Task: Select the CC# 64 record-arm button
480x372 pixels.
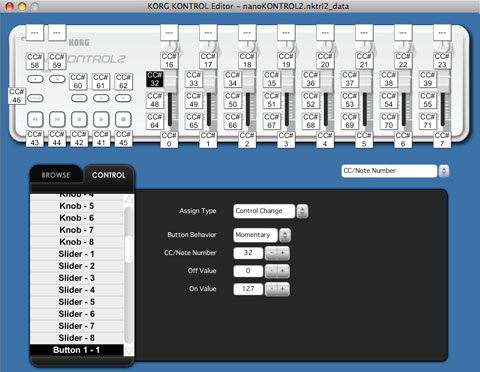Action: (155, 121)
